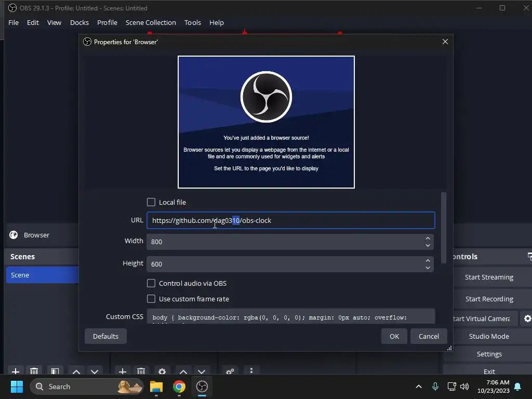Remove the selected source with the trash icon

(141, 371)
